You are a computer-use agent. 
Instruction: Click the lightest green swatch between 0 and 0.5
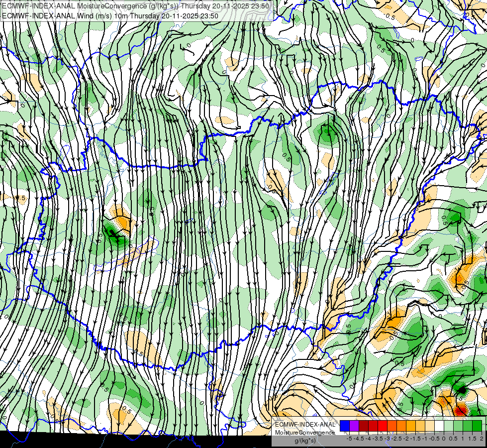(449, 426)
